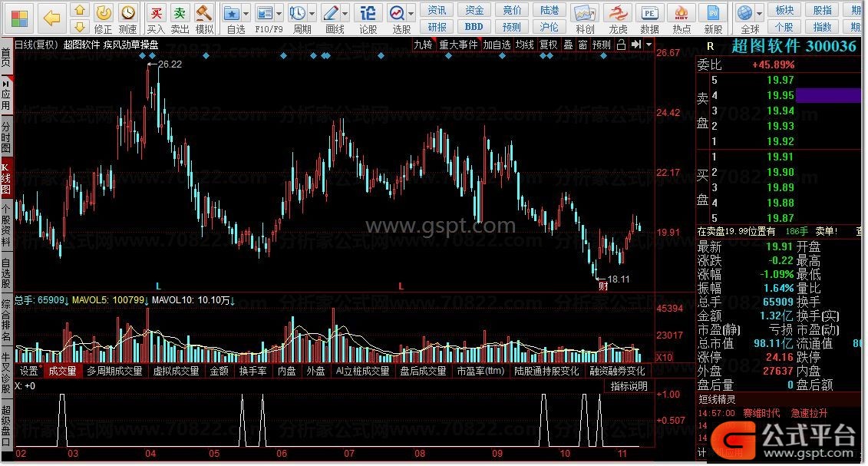Click the 周期 period clock icon

(x=298, y=13)
